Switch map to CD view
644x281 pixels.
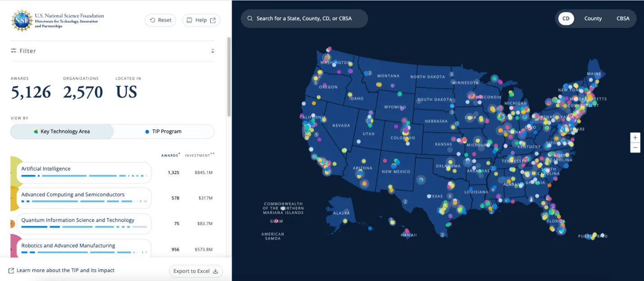point(566,19)
